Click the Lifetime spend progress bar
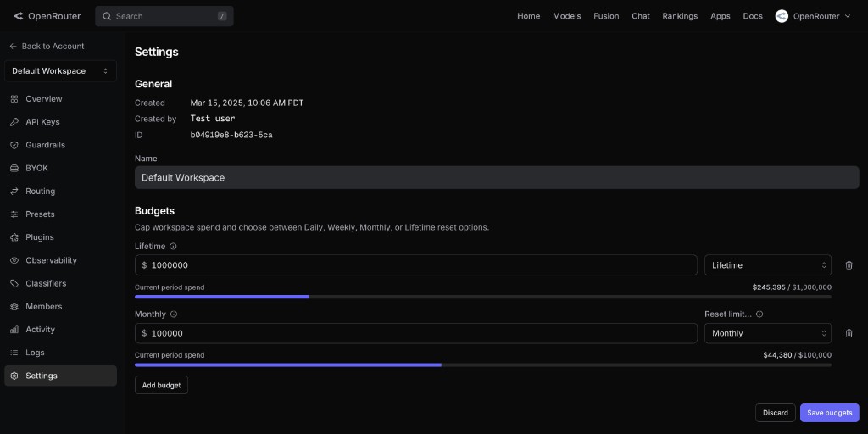Screen dimensions: 868x434 pos(483,297)
